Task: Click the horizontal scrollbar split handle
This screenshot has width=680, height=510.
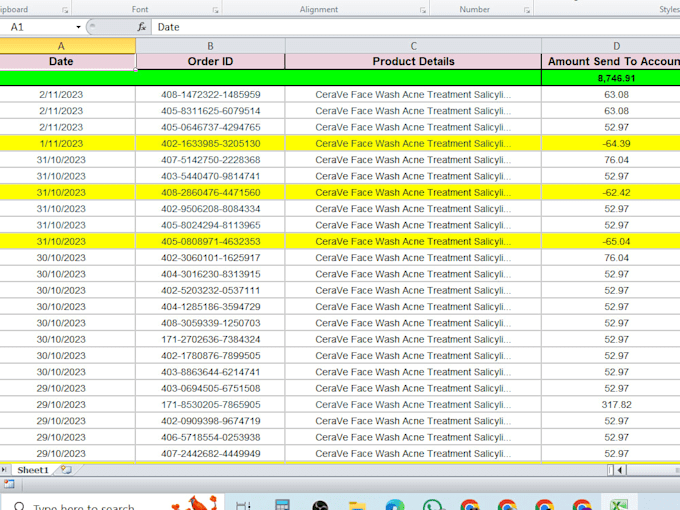Action: tap(610, 470)
